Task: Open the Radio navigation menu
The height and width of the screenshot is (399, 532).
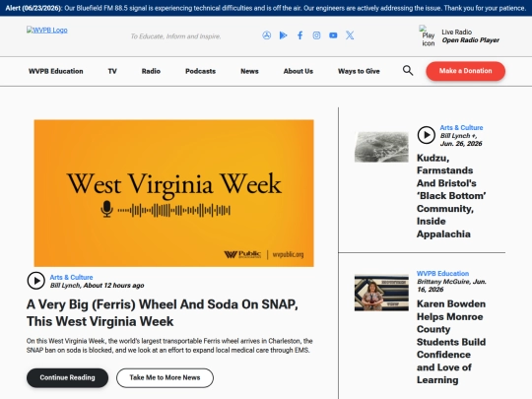Action: (151, 71)
